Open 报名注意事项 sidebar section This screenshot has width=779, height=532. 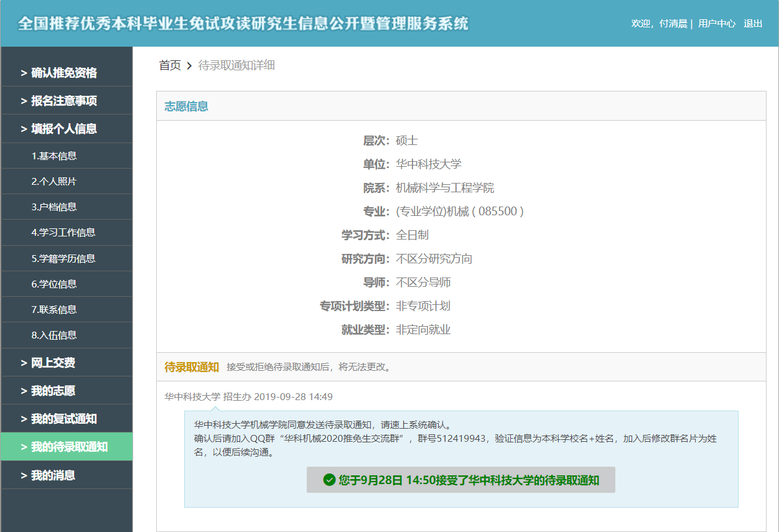[63, 101]
